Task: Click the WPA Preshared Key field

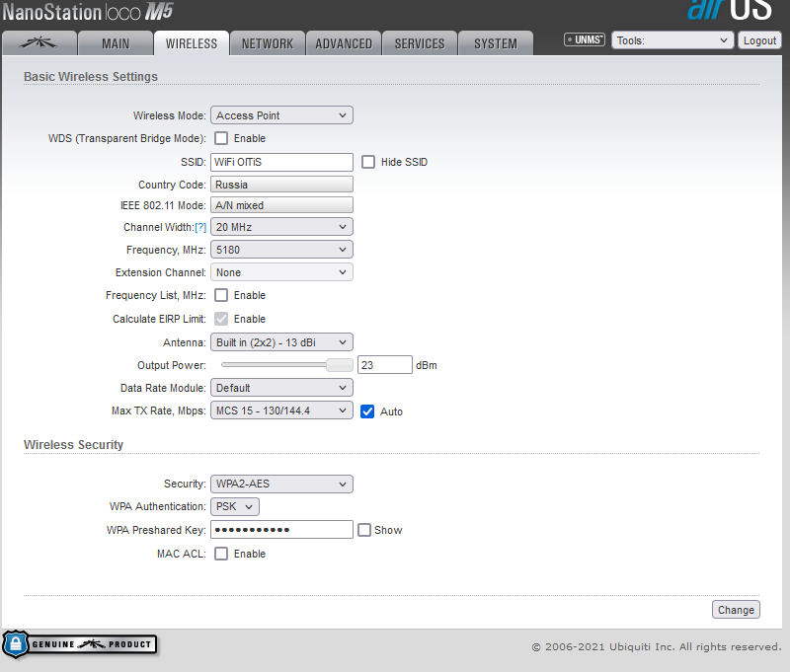Action: point(281,530)
